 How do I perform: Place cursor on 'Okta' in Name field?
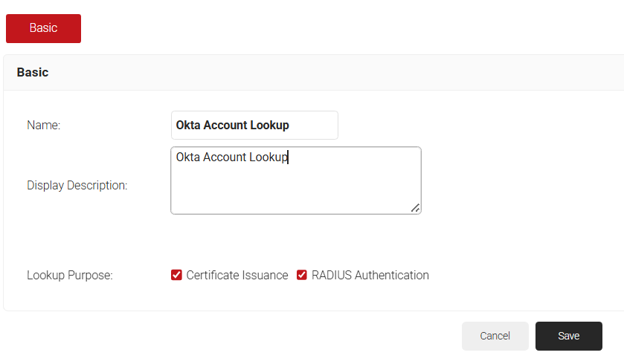pyautogui.click(x=188, y=126)
